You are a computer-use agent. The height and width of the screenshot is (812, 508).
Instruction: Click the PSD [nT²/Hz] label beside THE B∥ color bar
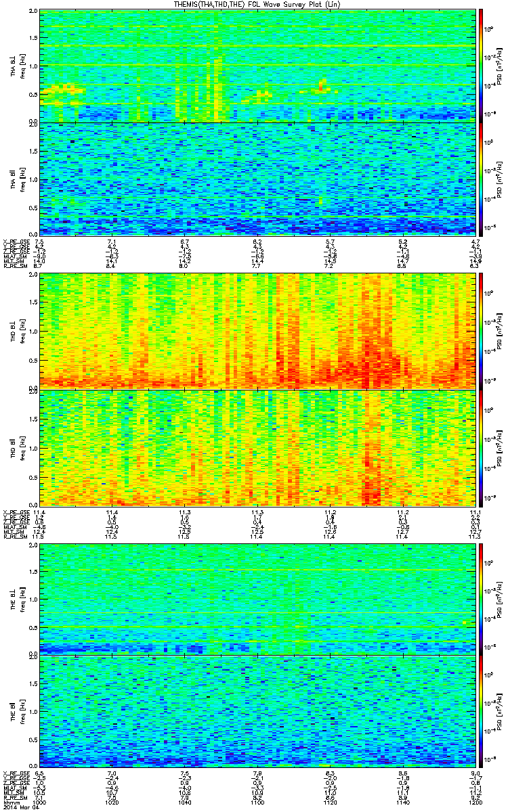(x=499, y=710)
